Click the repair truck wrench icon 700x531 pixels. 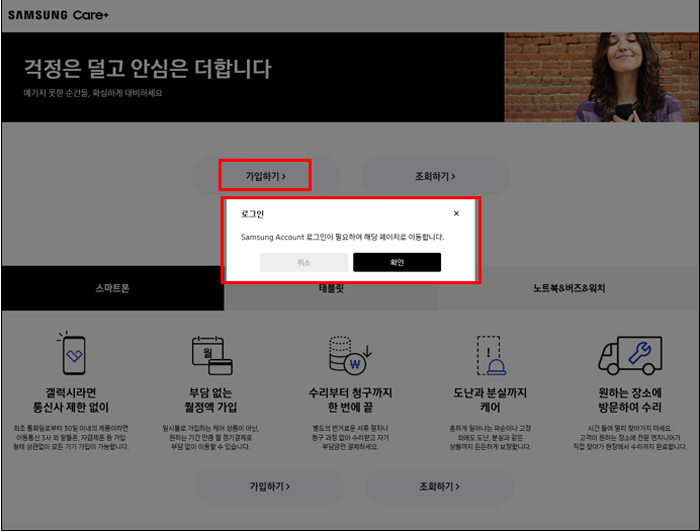click(x=630, y=355)
